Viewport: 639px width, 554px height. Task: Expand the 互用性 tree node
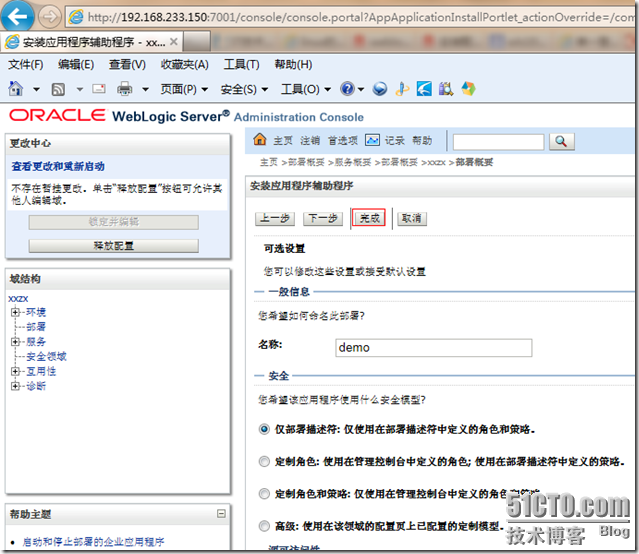click(15, 371)
